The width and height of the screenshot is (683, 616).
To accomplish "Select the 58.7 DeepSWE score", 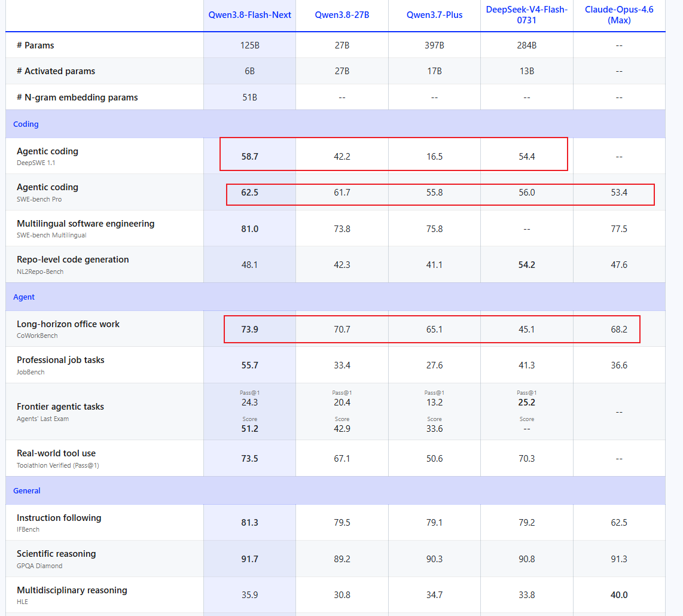I will [x=249, y=157].
